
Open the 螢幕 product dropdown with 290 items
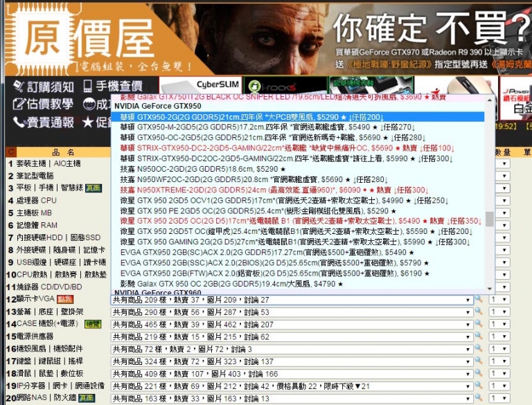292,312
